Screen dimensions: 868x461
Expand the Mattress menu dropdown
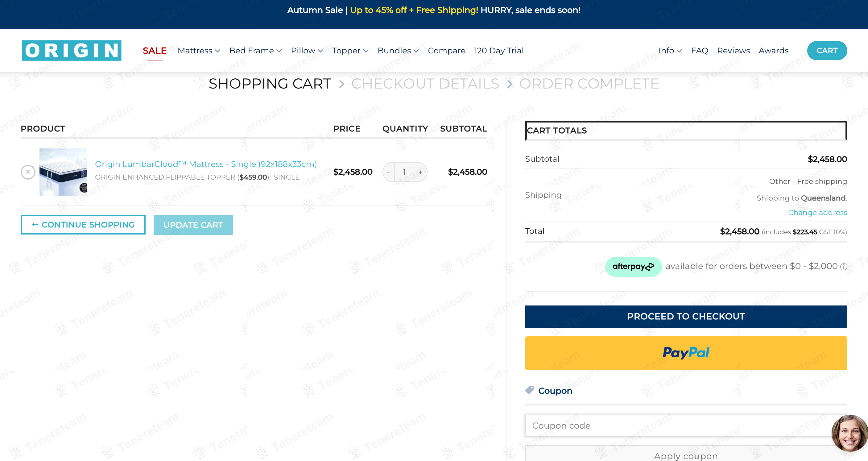[x=199, y=51]
